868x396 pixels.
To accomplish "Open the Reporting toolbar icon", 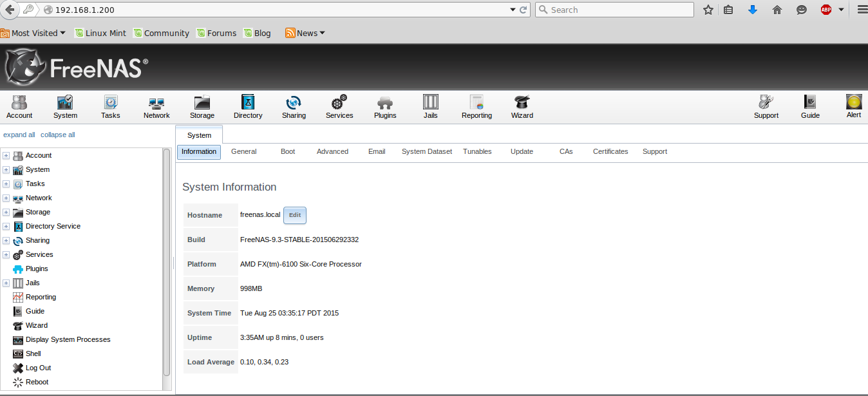I will (476, 107).
